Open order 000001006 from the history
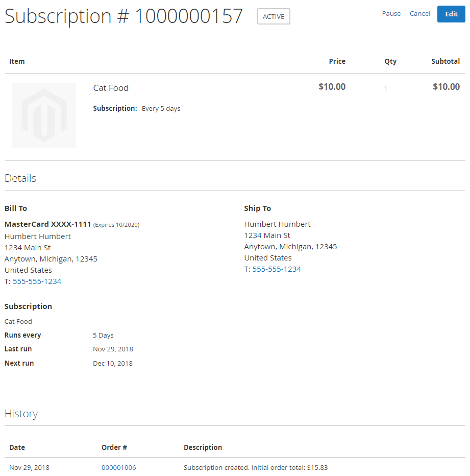This screenshot has height=476, width=470. click(x=118, y=467)
